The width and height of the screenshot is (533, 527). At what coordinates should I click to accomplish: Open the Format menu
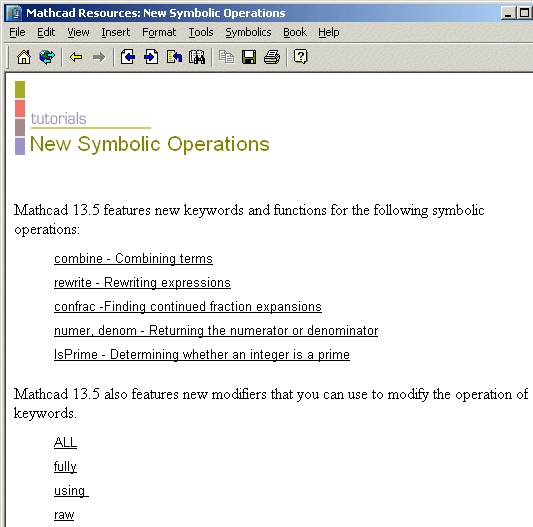159,32
